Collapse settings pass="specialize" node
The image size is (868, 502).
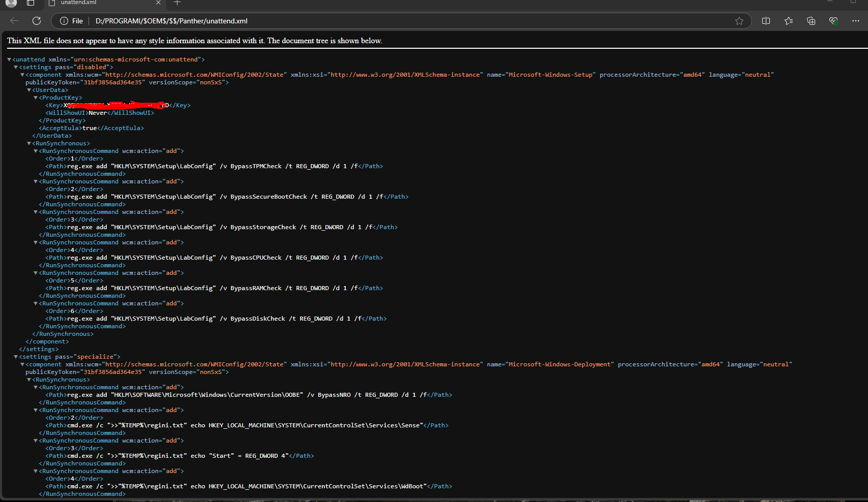pos(16,357)
